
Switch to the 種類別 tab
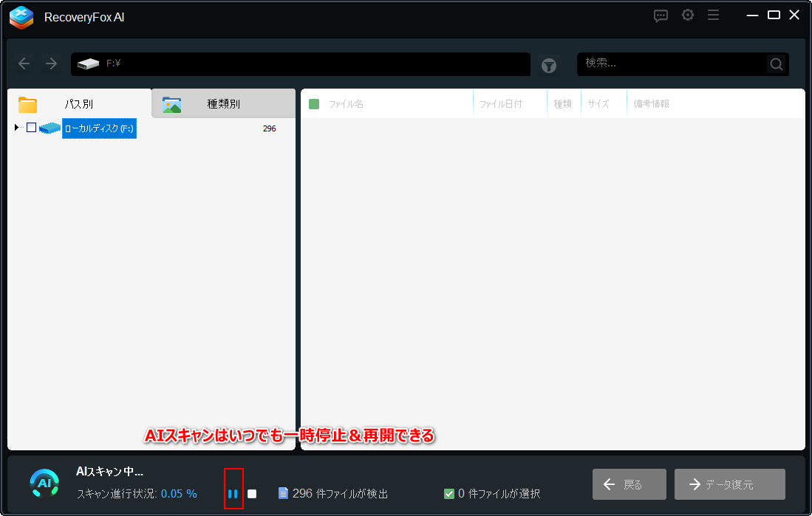[x=223, y=103]
